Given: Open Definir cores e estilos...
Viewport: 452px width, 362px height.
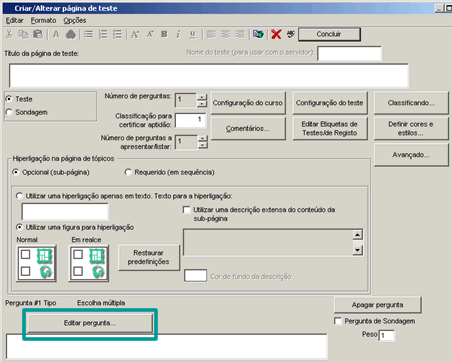Looking at the screenshot, I should [411, 128].
